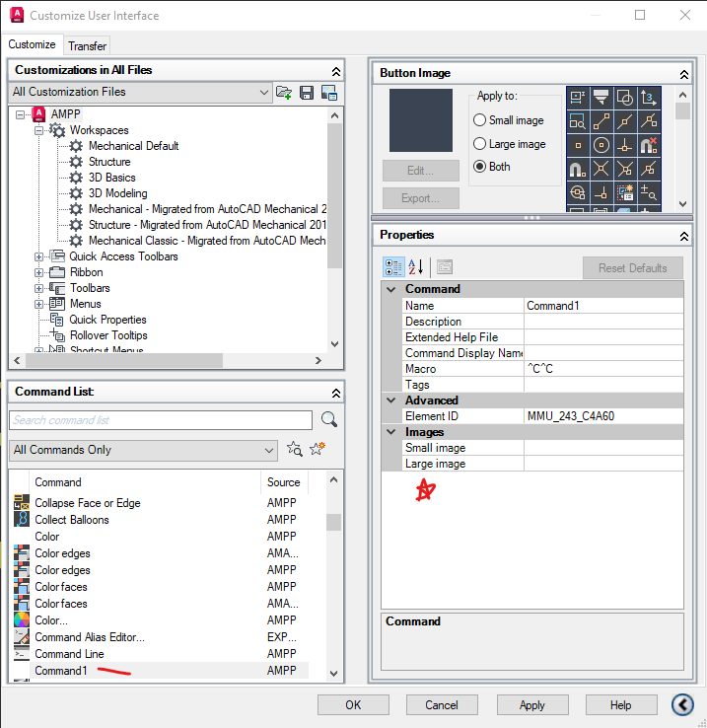Collapse the Command List panel
Screen dimensions: 707x728
coord(335,393)
